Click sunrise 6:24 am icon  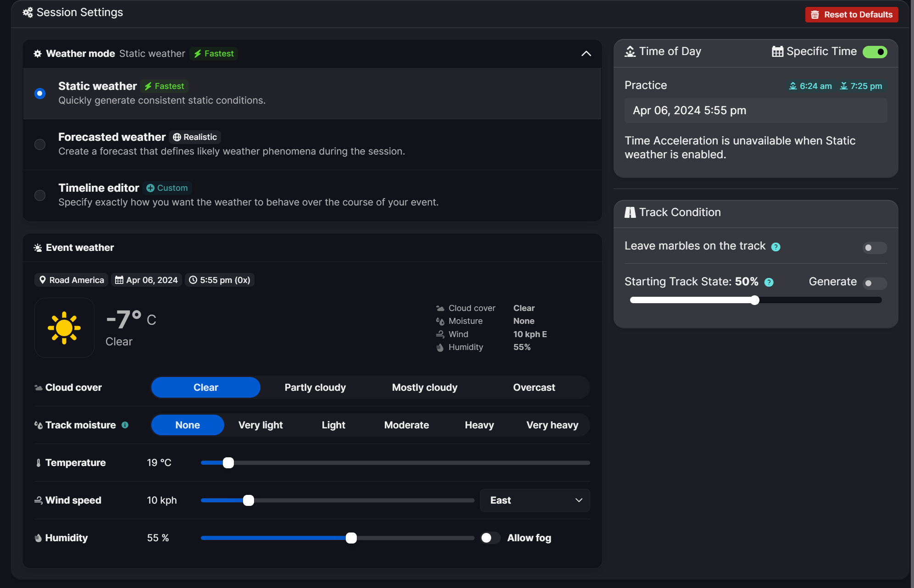pos(792,86)
